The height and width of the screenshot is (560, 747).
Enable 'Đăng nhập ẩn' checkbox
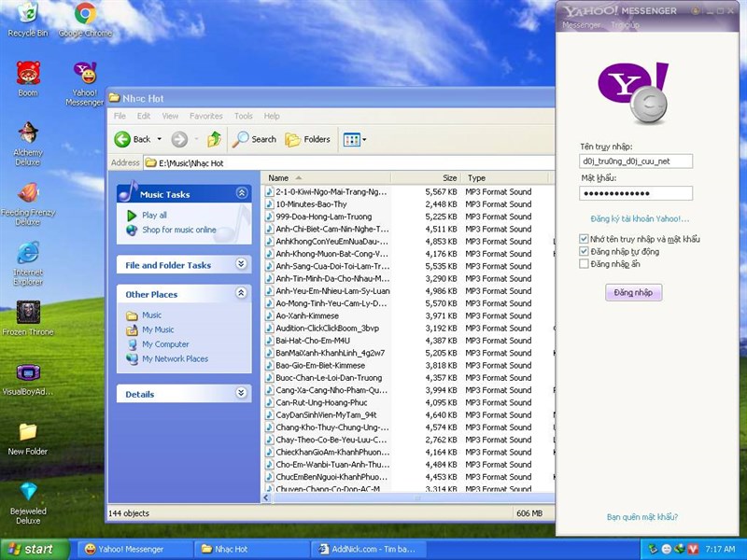tap(584, 264)
